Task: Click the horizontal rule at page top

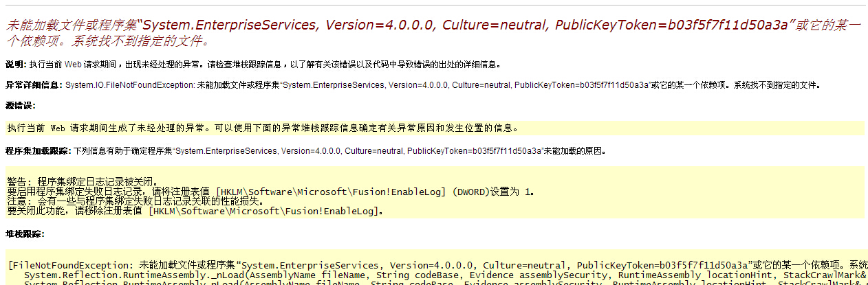Action: (x=433, y=5)
